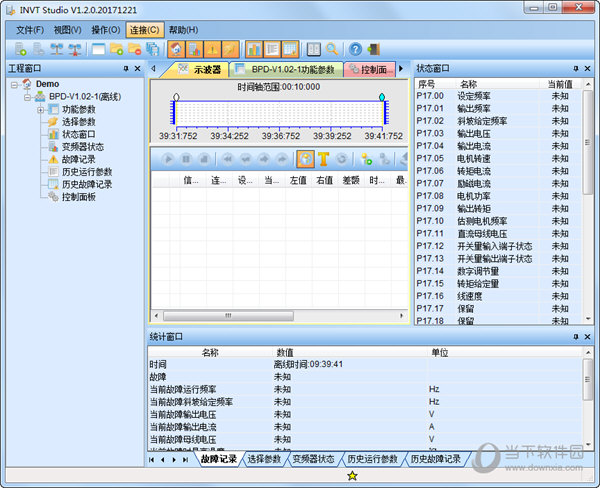Switch to bottom 变频器状态 tab
The width and height of the screenshot is (600, 488).
[313, 459]
